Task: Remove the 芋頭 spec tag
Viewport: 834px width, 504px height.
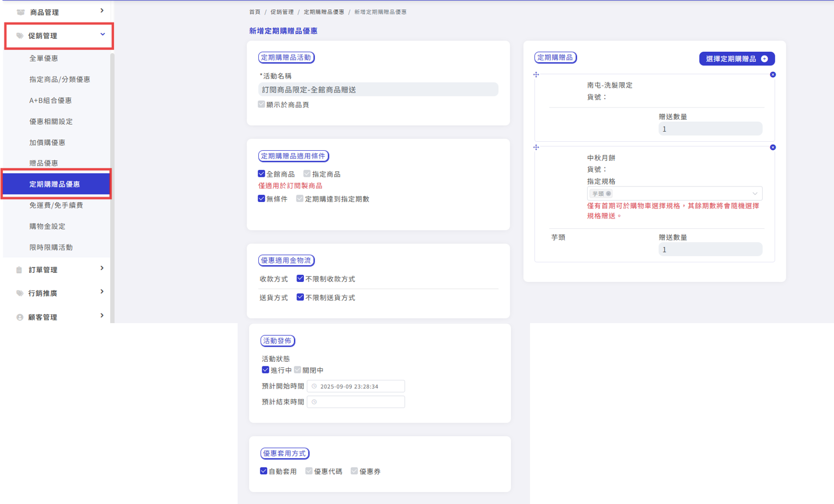Action: tap(608, 193)
